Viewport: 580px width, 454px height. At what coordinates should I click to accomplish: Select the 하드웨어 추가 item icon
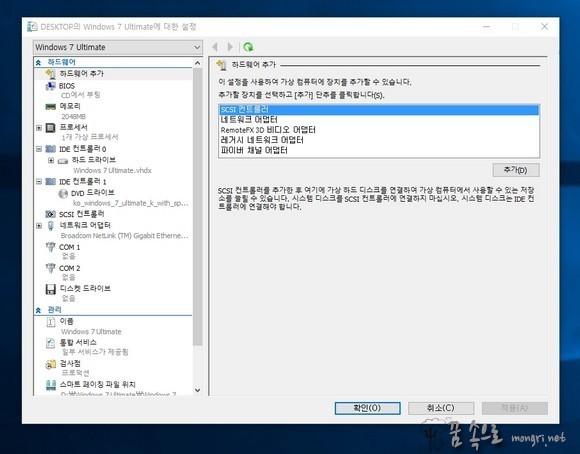tap(50, 74)
